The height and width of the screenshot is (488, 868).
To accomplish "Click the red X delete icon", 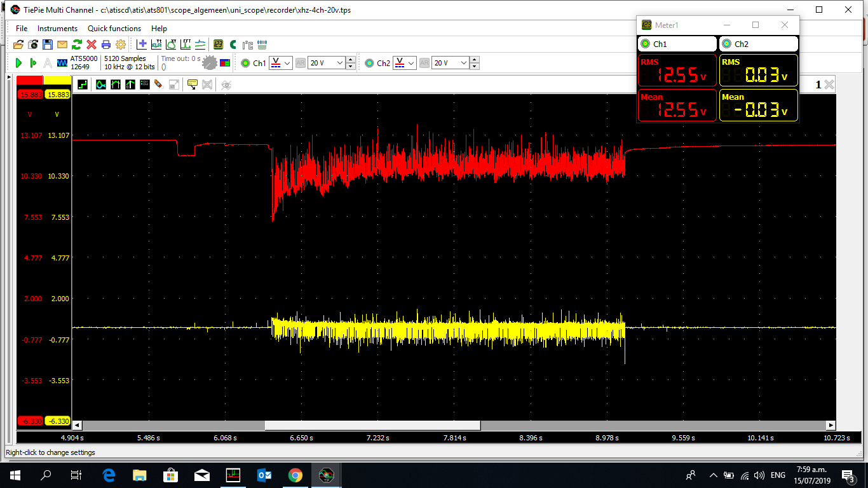I will (x=92, y=44).
